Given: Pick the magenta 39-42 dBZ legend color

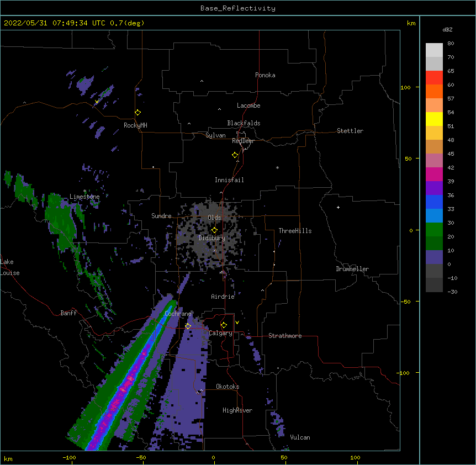Looking at the screenshot, I should point(434,174).
